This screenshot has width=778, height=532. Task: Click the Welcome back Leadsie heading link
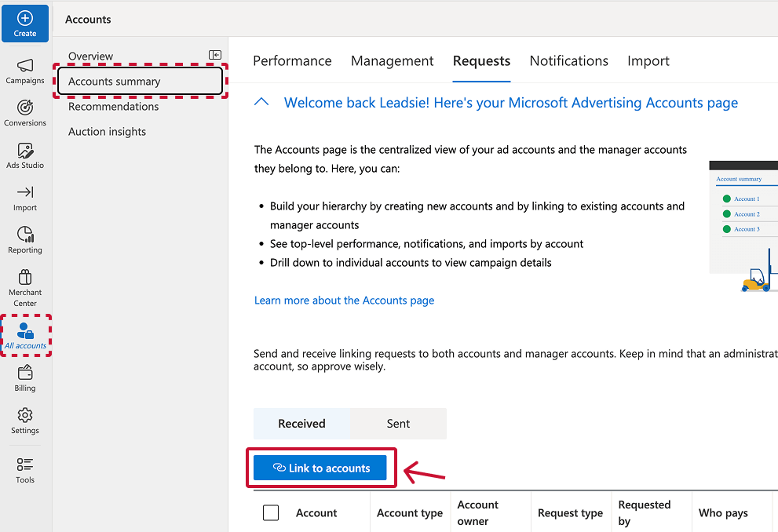click(x=510, y=103)
